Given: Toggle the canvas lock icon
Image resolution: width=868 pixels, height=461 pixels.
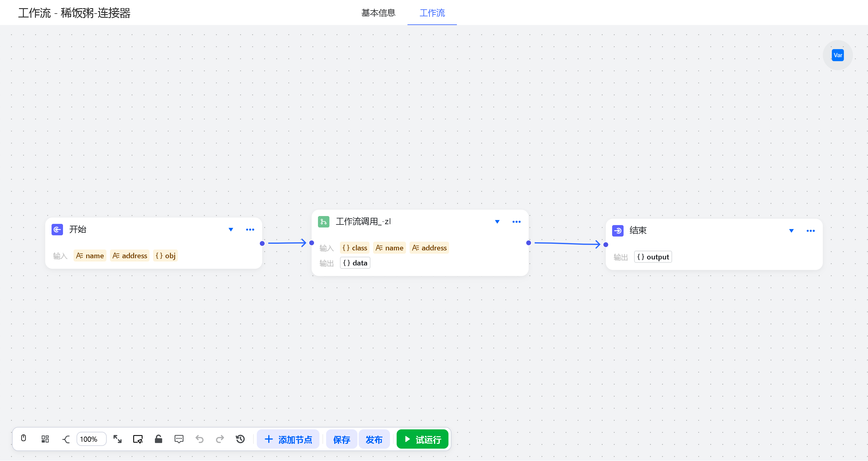Looking at the screenshot, I should coord(158,439).
